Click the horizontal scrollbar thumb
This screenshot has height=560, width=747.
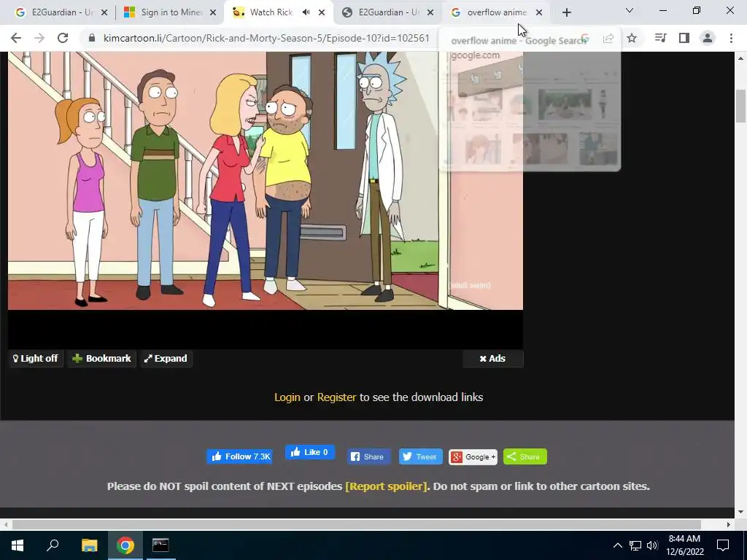pos(356,524)
